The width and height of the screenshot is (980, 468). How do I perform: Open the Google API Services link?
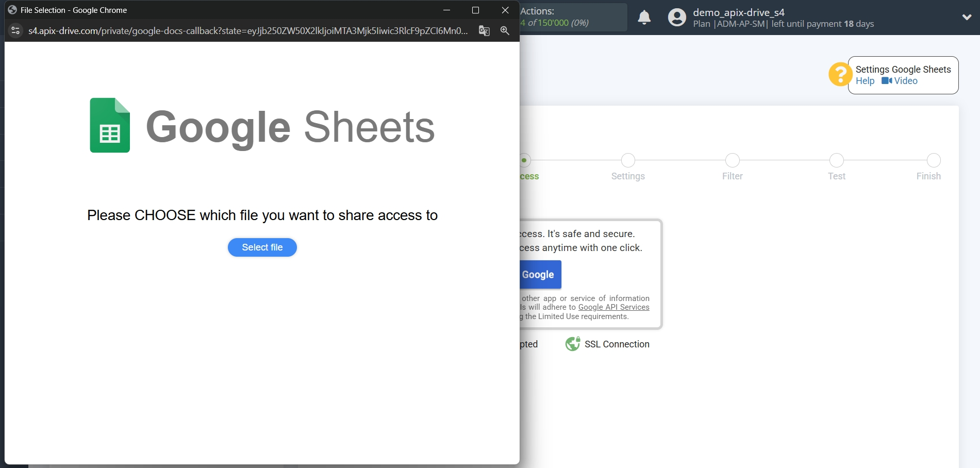point(613,307)
